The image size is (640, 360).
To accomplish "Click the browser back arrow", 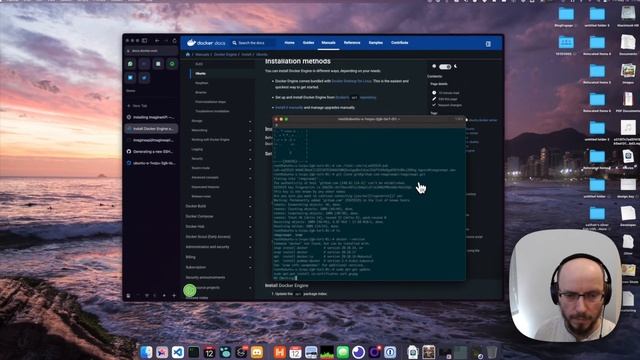I will [x=157, y=41].
